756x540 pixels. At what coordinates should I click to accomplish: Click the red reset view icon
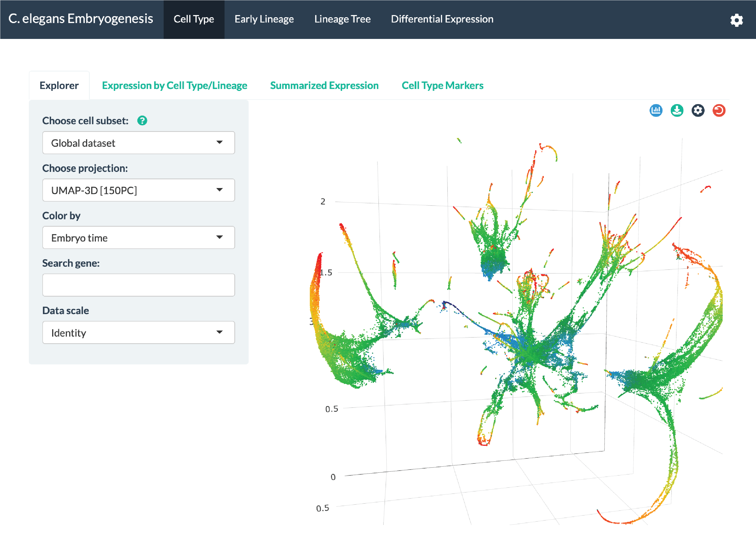click(x=718, y=110)
